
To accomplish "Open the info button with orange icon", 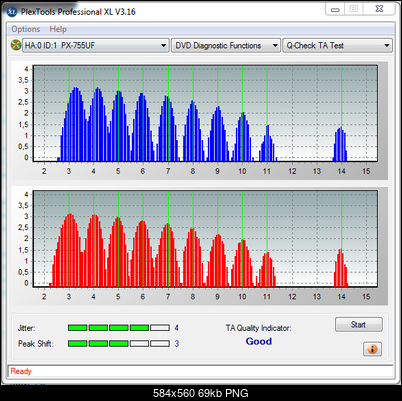I will (x=372, y=349).
